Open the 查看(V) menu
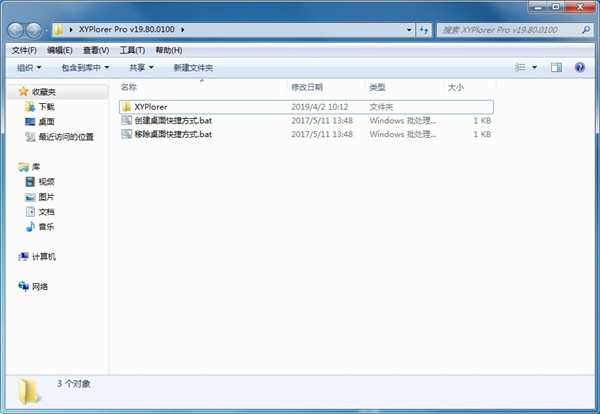 pos(96,50)
